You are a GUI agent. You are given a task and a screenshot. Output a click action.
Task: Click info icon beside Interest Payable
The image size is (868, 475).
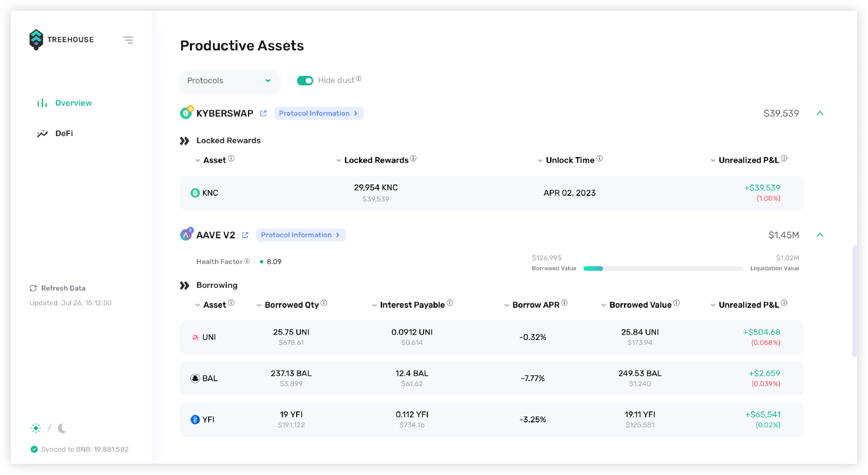pyautogui.click(x=450, y=303)
